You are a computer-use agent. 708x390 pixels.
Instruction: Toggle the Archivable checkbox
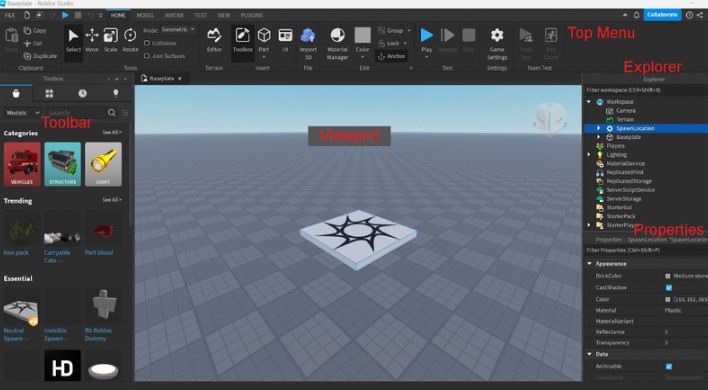[669, 367]
